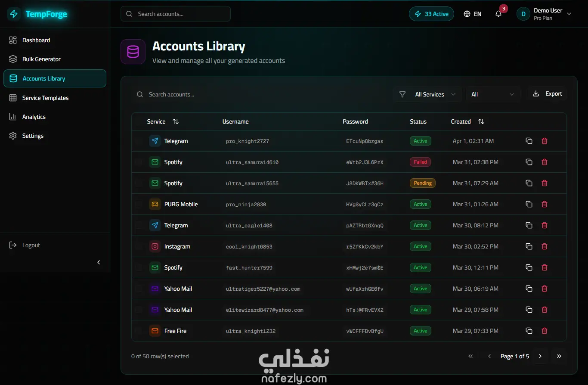
Task: Click the table's Search accounts input
Action: point(260,94)
